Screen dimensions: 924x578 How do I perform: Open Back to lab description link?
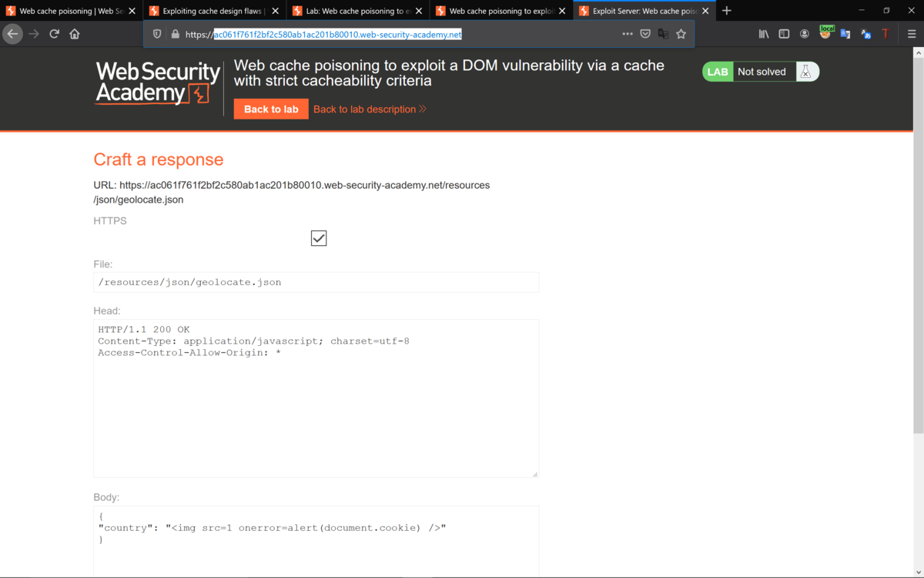click(370, 109)
